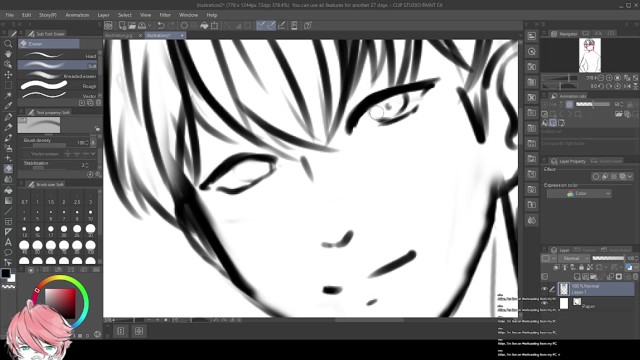The image size is (640, 360).
Task: Toggle visibility of Paper layer
Action: 544,303
